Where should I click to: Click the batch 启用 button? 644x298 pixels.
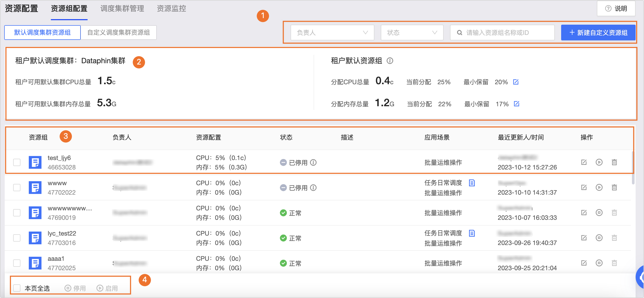107,288
